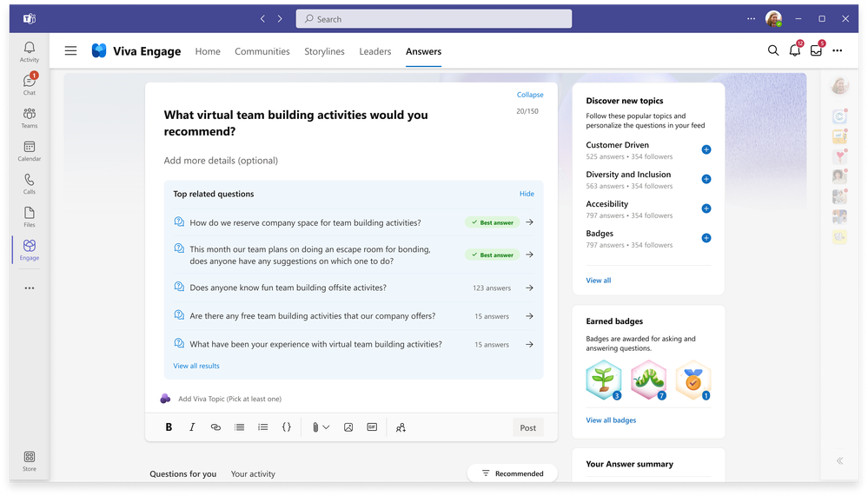The width and height of the screenshot is (868, 496).
Task: Open Viva Engage search magnifier icon
Action: click(x=773, y=50)
